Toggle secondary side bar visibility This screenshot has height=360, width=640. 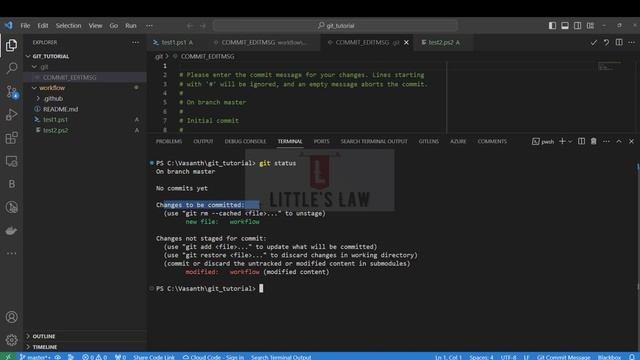(578, 26)
